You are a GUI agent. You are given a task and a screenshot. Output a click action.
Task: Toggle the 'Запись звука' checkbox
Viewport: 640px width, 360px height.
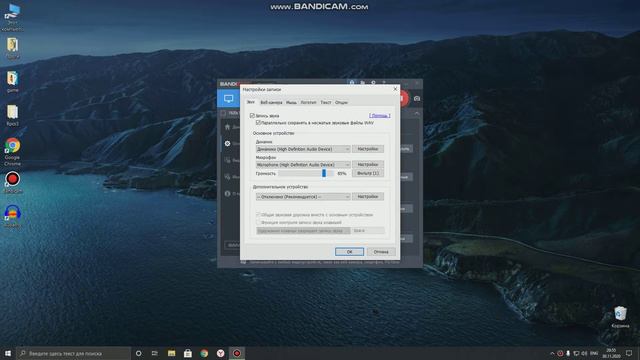click(252, 116)
